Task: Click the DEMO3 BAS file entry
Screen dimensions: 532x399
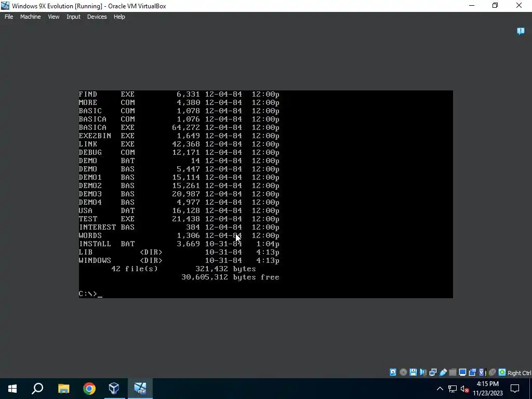Action: [x=179, y=194]
